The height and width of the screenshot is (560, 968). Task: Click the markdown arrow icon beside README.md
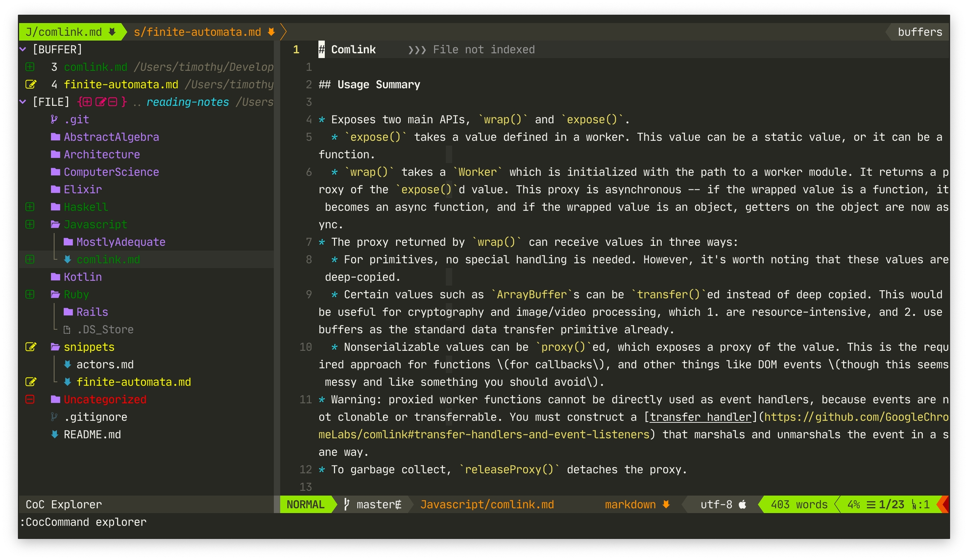tap(55, 434)
